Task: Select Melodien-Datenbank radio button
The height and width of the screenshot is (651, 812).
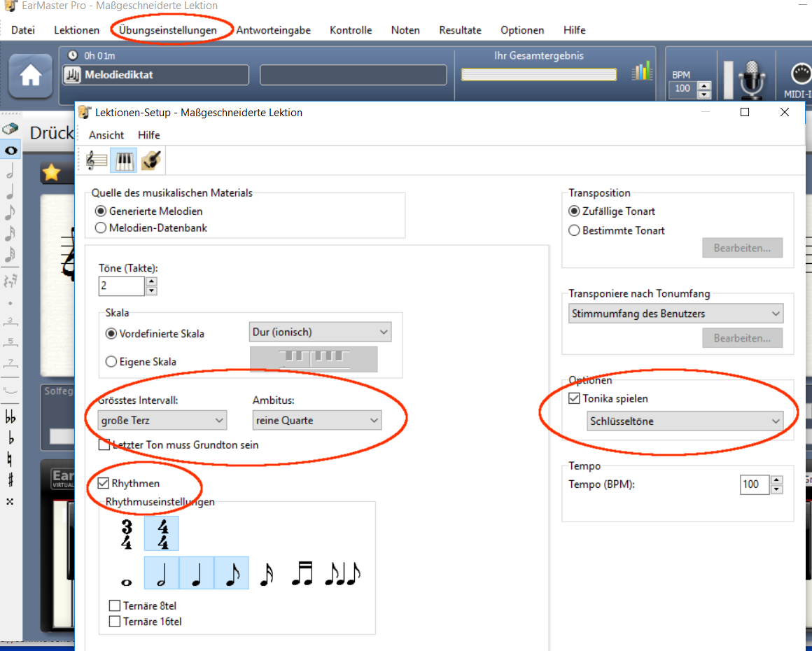Action: 101,228
